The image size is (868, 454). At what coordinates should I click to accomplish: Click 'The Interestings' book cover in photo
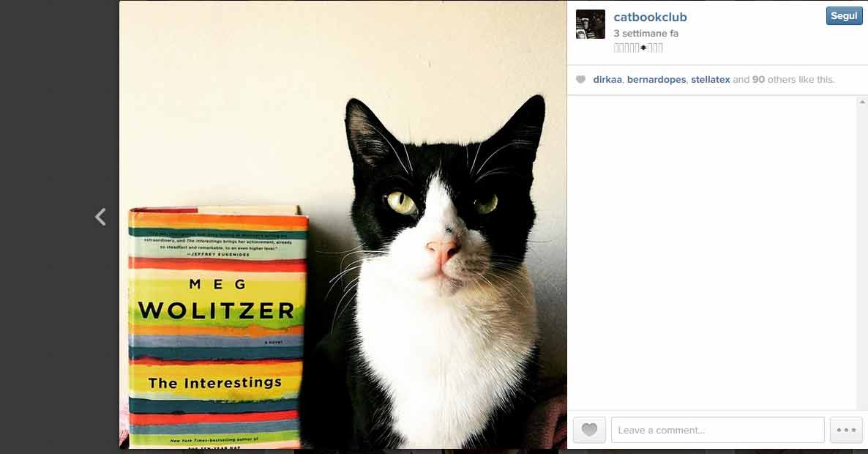pyautogui.click(x=216, y=327)
